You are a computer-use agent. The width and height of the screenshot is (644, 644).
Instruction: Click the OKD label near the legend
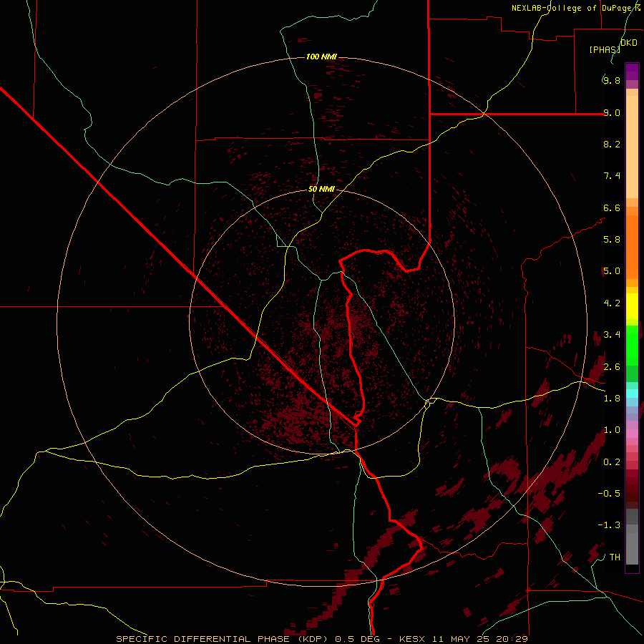coord(629,43)
